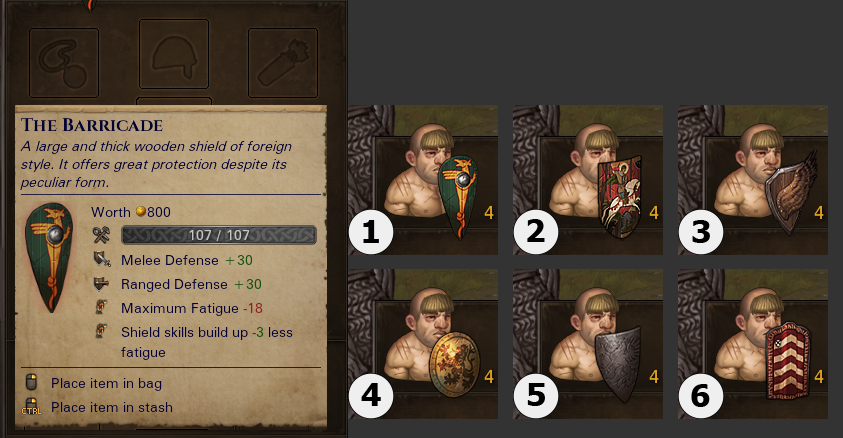Click the mouse icon beside Place item in bag
Image resolution: width=843 pixels, height=438 pixels.
pos(31,383)
